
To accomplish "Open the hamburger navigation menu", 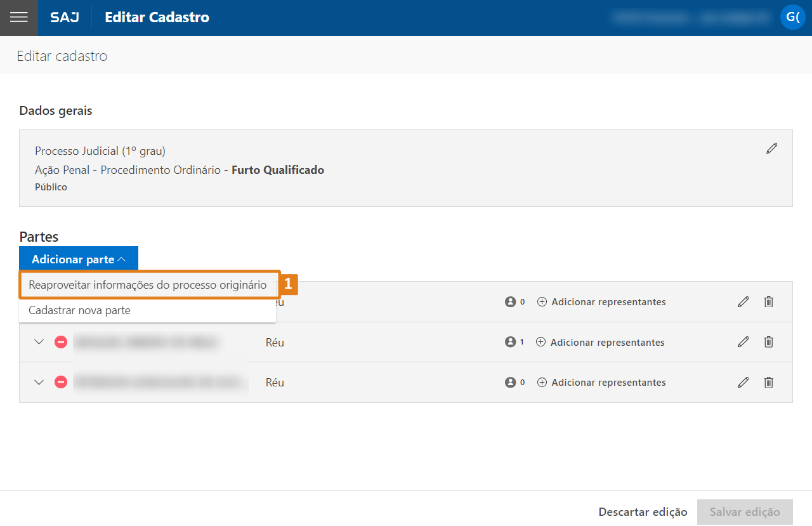I will click(x=19, y=18).
